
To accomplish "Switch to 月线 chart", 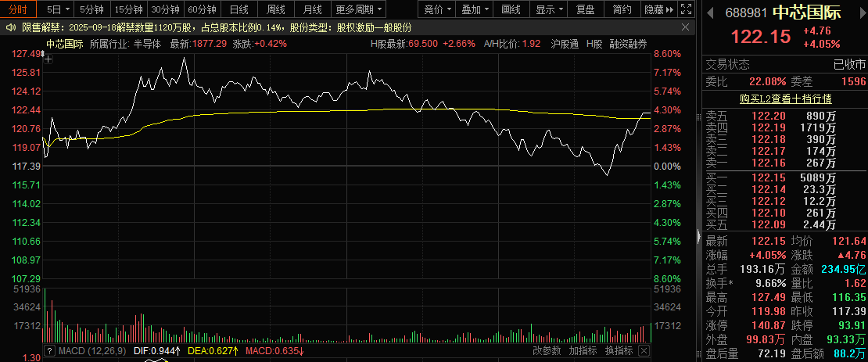I will pyautogui.click(x=312, y=9).
